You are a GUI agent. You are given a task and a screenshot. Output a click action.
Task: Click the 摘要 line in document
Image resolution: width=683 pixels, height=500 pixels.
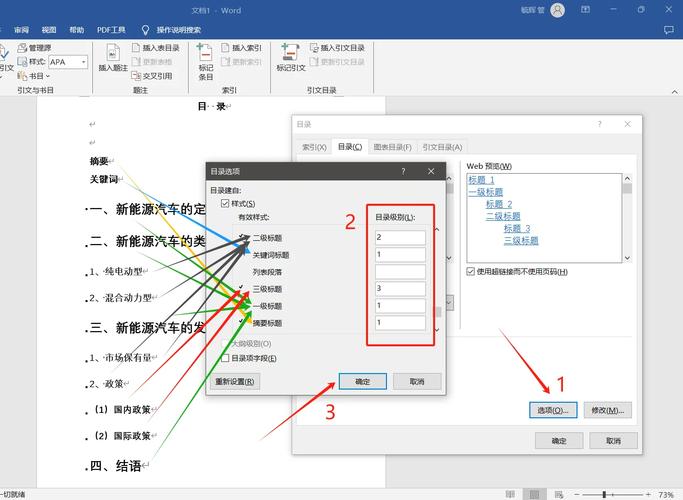[99, 161]
